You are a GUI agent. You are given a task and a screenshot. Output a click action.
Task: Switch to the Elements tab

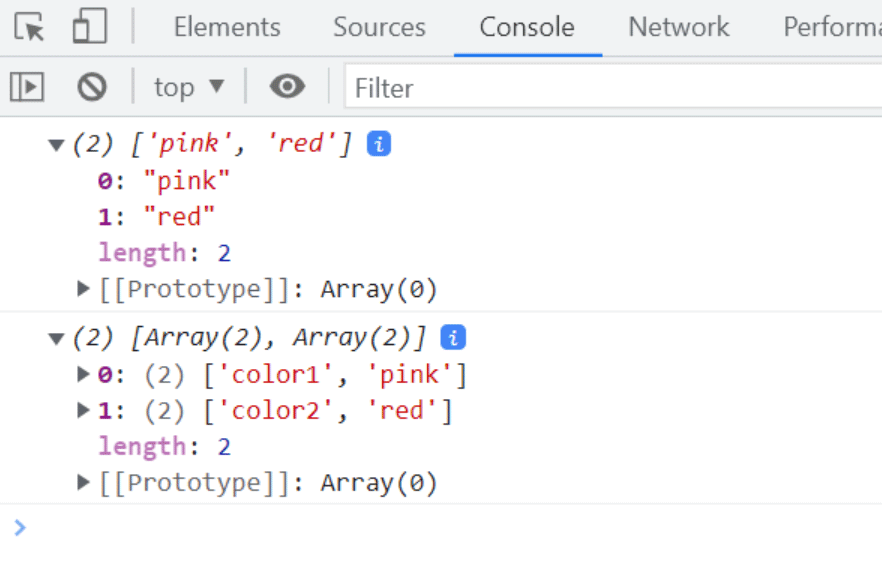(x=227, y=27)
